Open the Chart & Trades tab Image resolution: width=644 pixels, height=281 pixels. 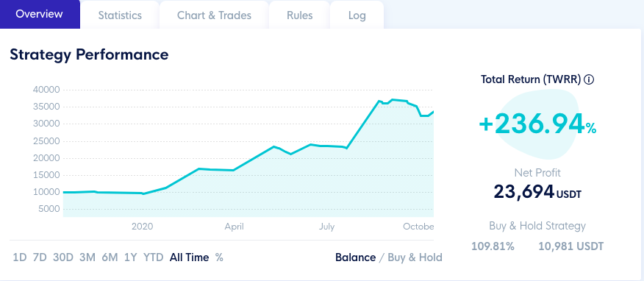pyautogui.click(x=214, y=15)
